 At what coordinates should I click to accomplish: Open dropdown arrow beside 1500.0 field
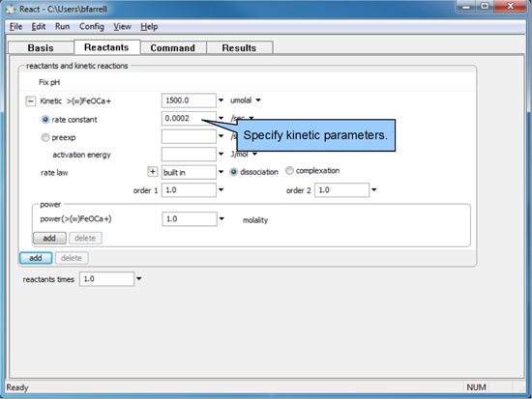pos(221,100)
